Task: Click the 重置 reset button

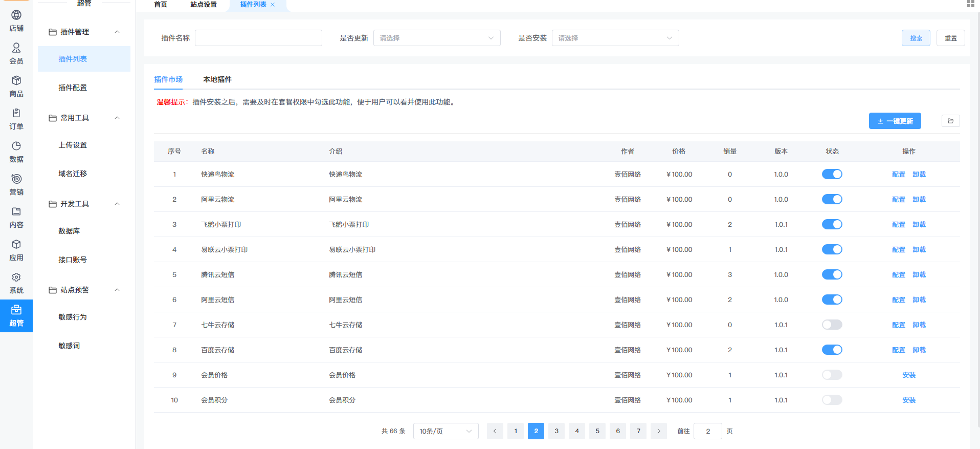Action: pos(951,38)
